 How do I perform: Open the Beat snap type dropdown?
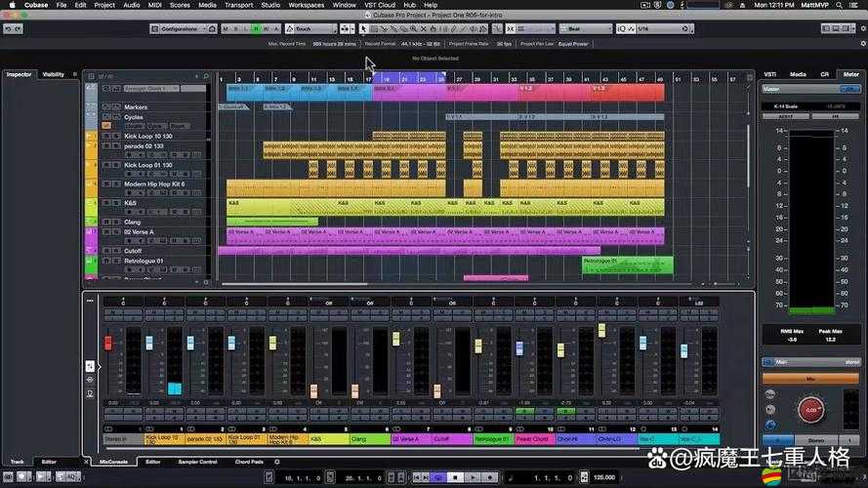(585, 28)
